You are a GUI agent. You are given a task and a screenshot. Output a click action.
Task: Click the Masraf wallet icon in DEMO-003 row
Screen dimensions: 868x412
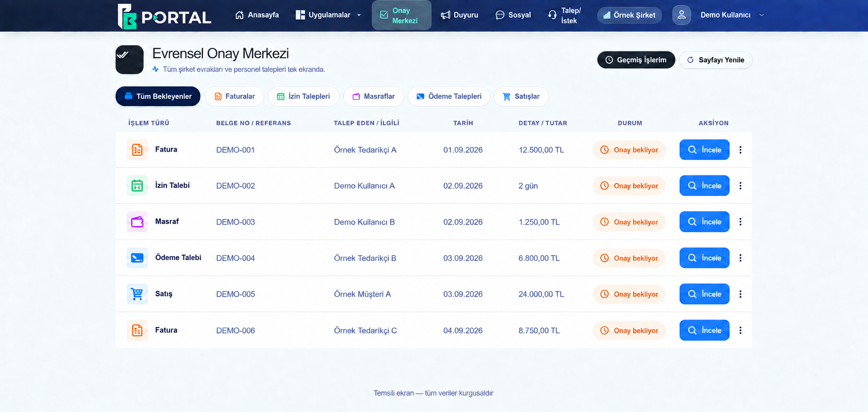coord(137,222)
